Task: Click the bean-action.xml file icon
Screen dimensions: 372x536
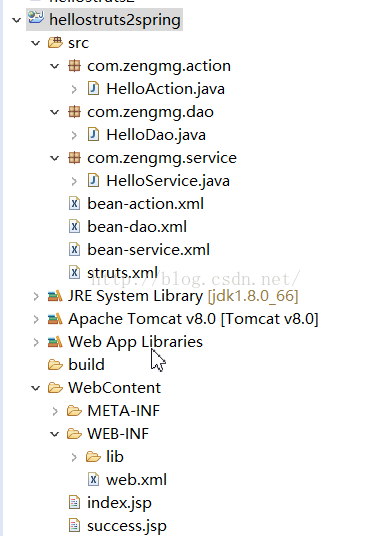Action: [x=74, y=203]
